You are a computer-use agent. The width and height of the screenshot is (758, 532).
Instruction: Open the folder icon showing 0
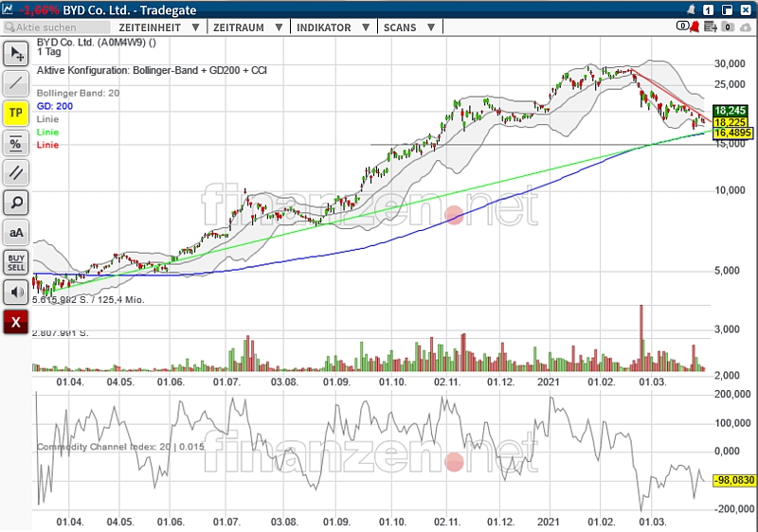click(728, 27)
